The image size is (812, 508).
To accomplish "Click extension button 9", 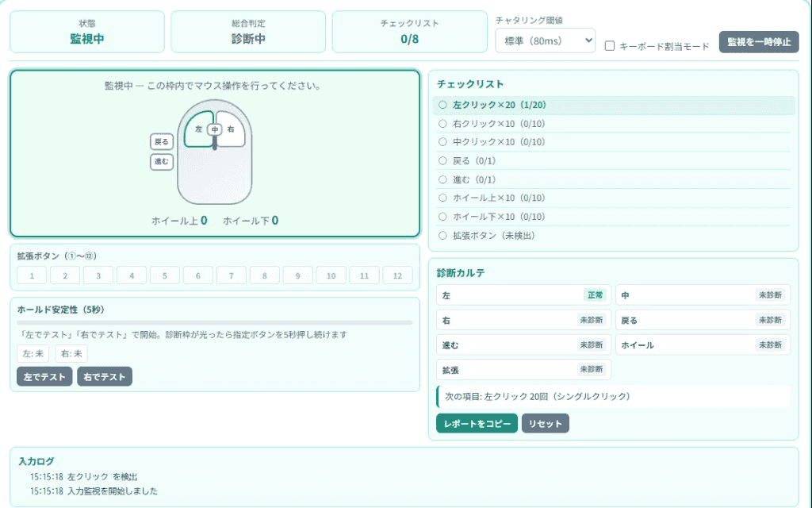I will click(298, 275).
